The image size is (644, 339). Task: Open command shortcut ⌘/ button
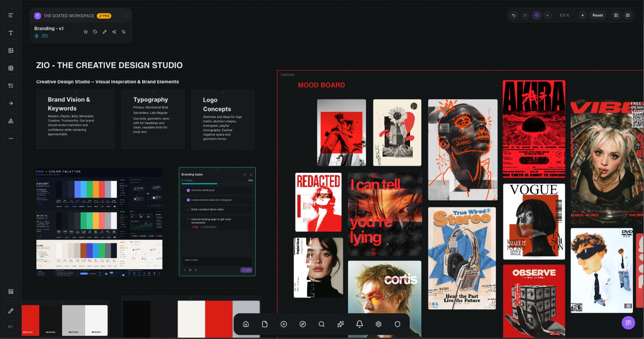tap(11, 326)
